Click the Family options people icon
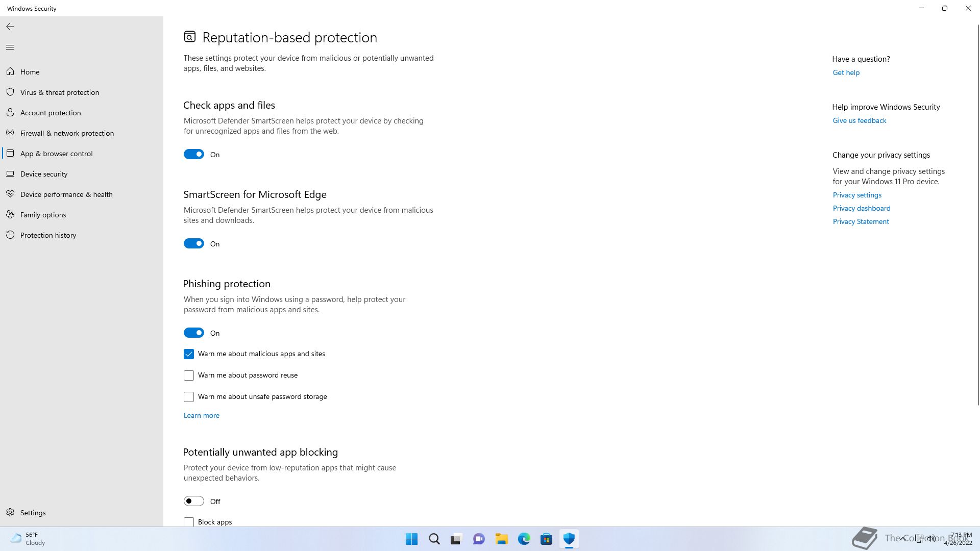 (10, 215)
